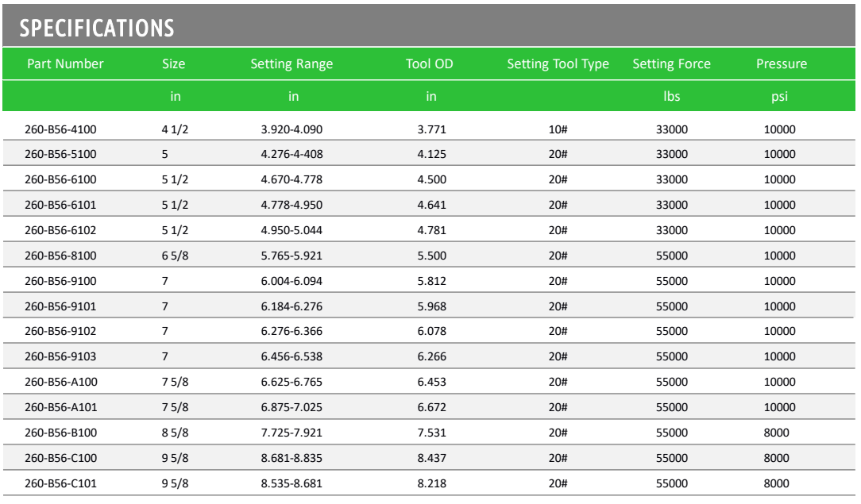Image resolution: width=861 pixels, height=504 pixels.
Task: Click pressure 8000 in the 260-B56-B100 row
Action: (777, 432)
